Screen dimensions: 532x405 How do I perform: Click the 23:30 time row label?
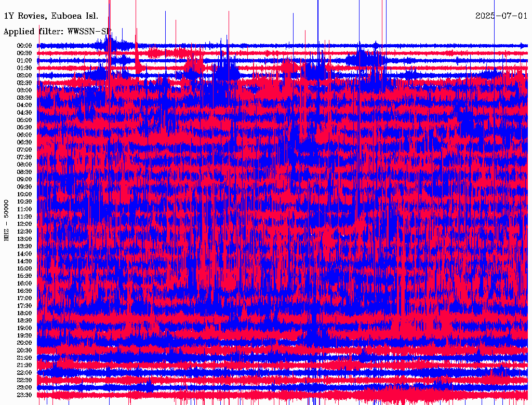tap(25, 395)
